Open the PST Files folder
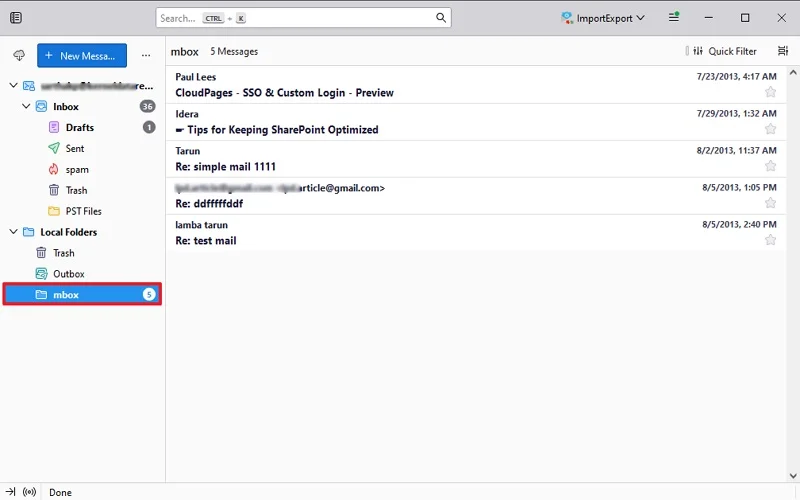800x500 pixels. [x=83, y=211]
